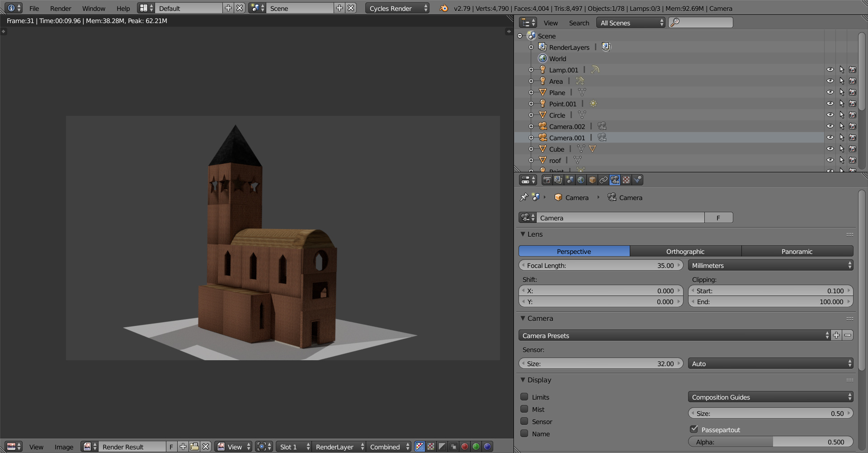The width and height of the screenshot is (868, 453).
Task: Uncheck the Passepartout checkbox
Action: 694,429
